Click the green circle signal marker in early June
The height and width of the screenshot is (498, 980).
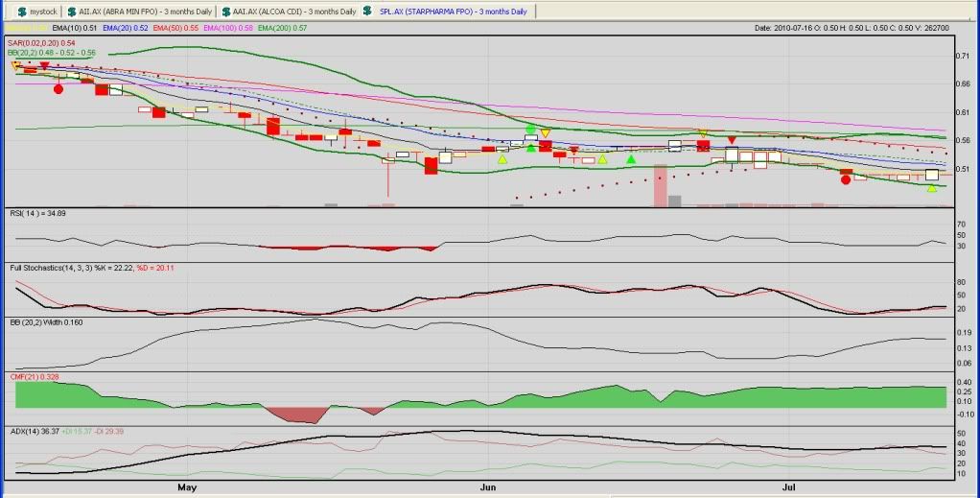530,129
